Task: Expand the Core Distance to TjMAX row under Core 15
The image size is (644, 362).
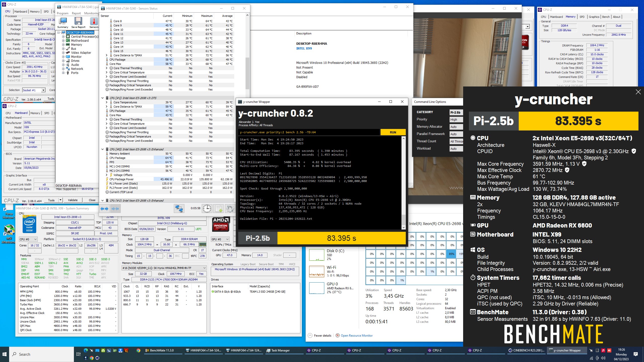Action: (x=106, y=55)
